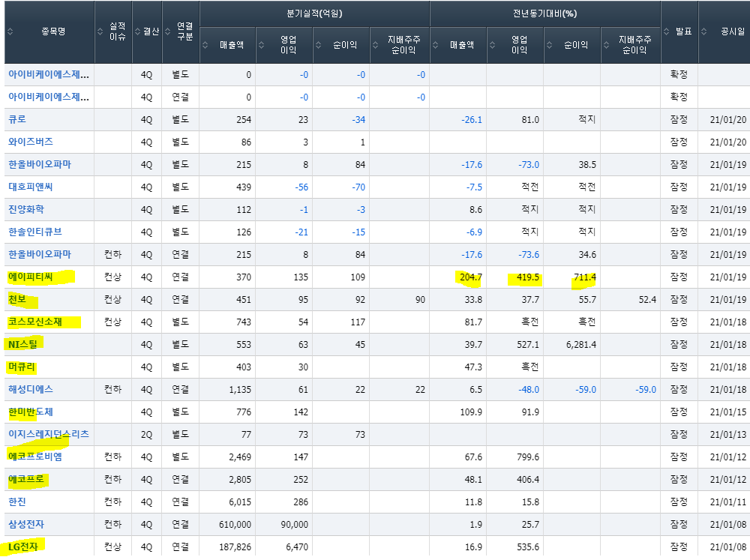Select 해성디에스 revenue value 1,135
Image resolution: width=750 pixels, height=560 pixels.
[x=240, y=390]
